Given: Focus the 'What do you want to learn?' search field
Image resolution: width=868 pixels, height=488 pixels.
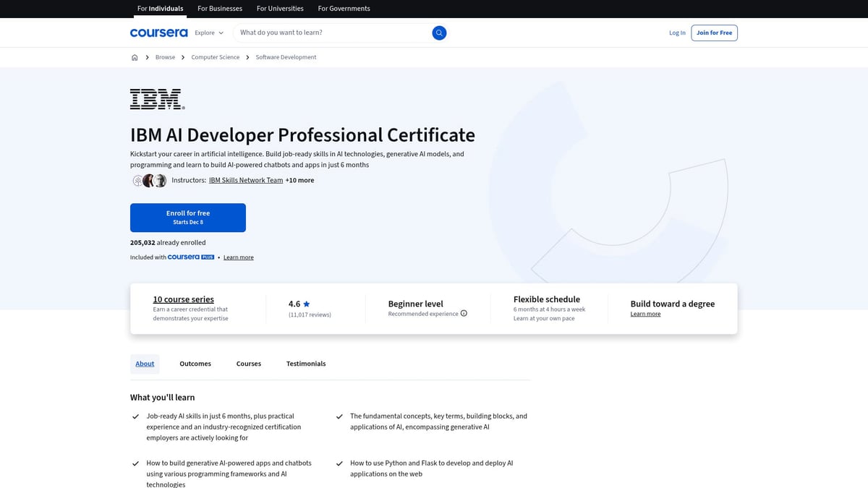Looking at the screenshot, I should 333,33.
